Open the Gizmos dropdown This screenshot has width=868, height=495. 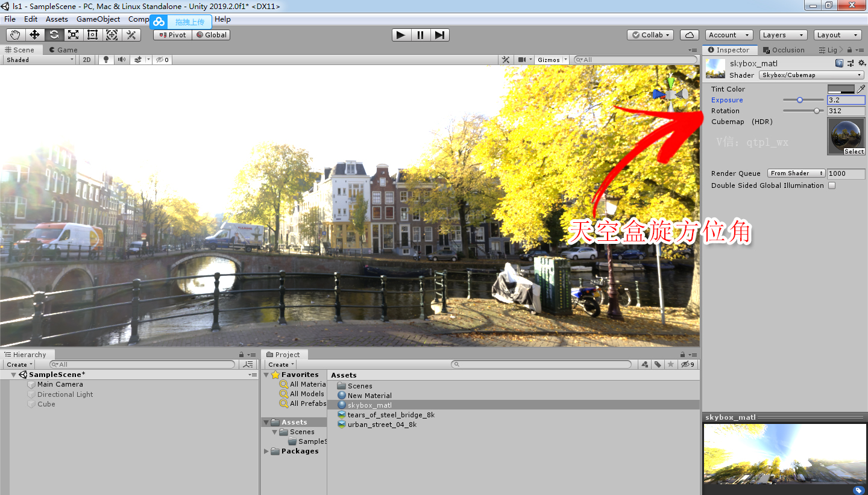(552, 60)
